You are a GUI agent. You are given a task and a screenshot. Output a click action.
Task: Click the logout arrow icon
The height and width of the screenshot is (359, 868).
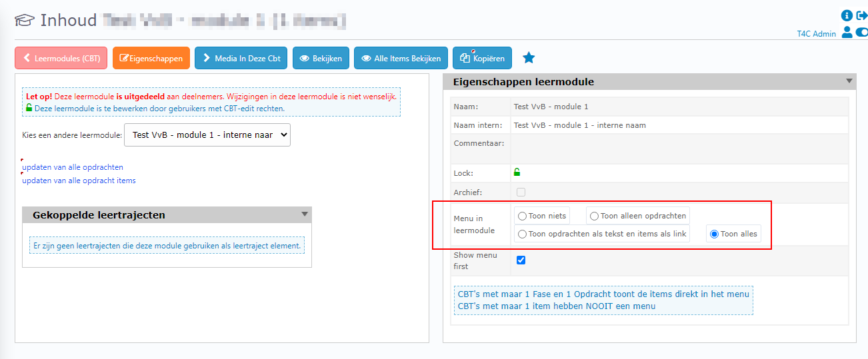tap(861, 15)
